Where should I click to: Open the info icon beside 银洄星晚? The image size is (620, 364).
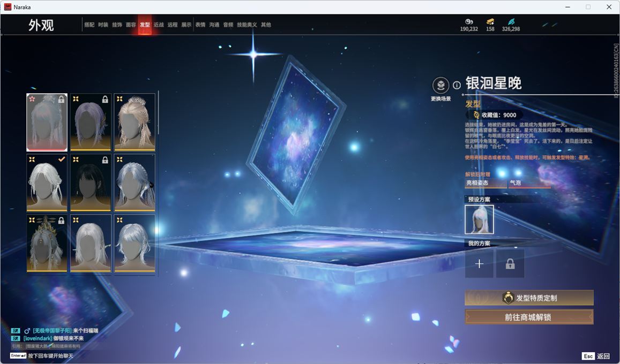pos(457,85)
